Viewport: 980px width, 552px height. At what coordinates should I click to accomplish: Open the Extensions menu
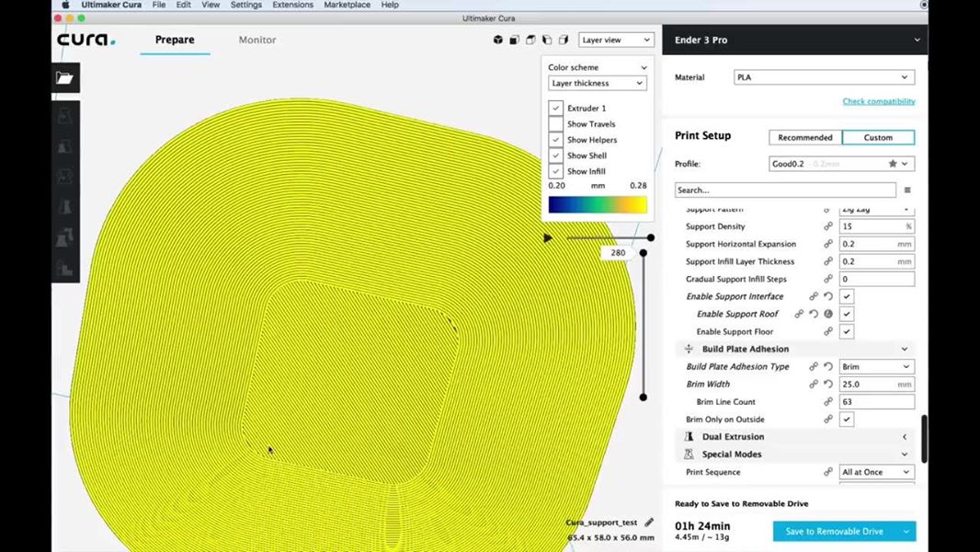(x=293, y=5)
